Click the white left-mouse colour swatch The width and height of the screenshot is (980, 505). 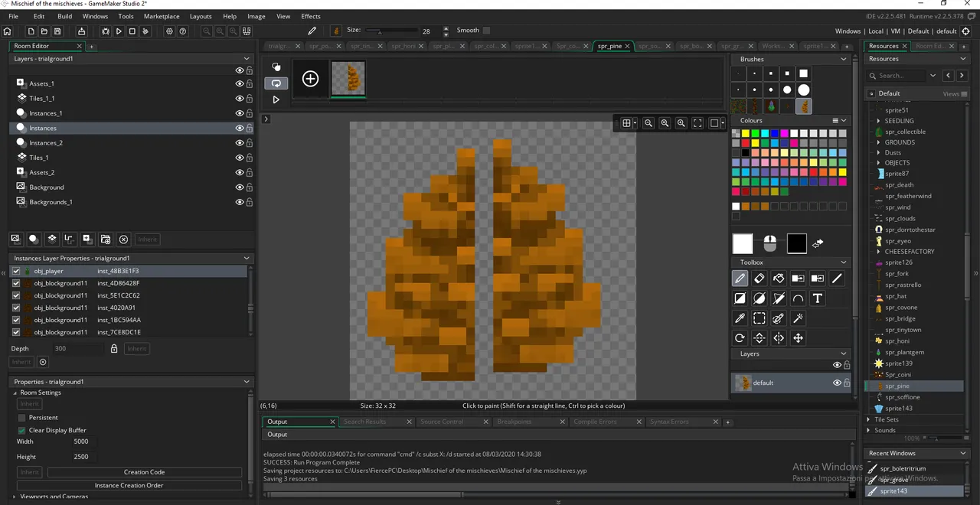click(743, 243)
